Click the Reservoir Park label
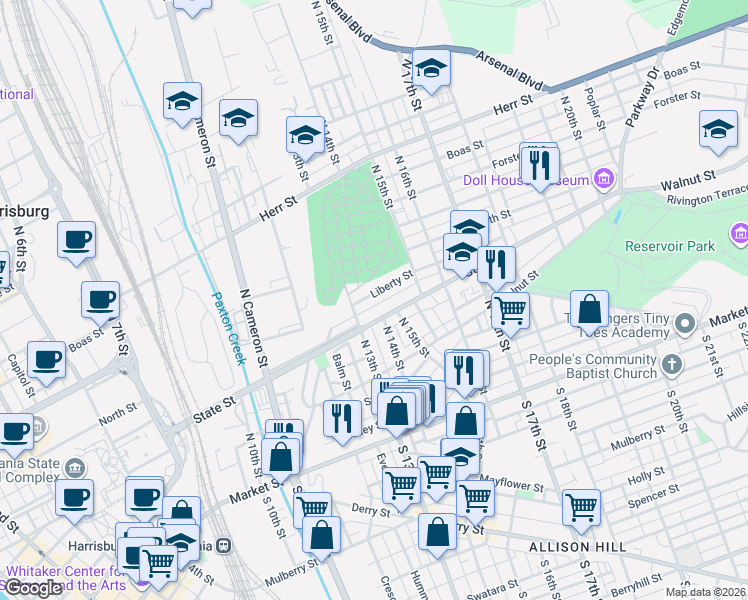 click(670, 246)
